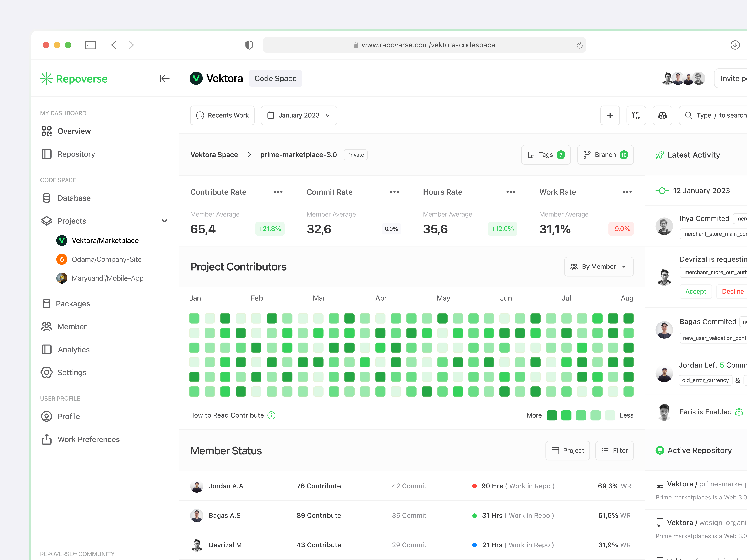This screenshot has height=560, width=747.
Task: Accept Devrizal's request
Action: [695, 291]
